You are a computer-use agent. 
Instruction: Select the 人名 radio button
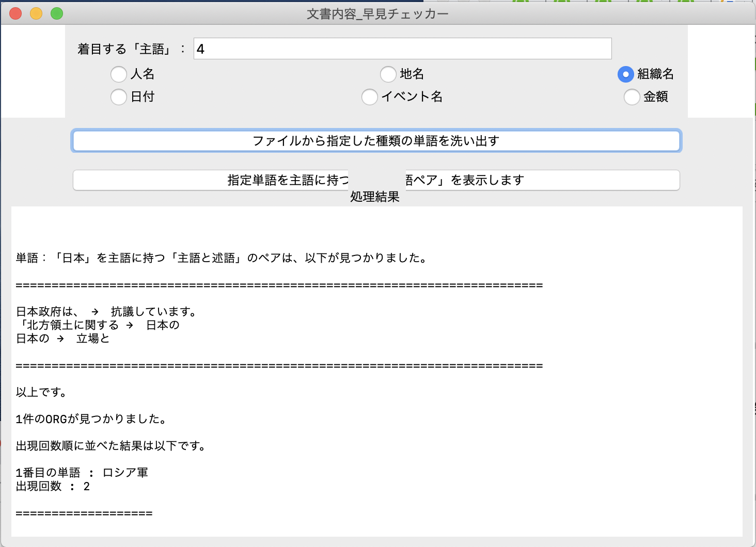point(118,74)
